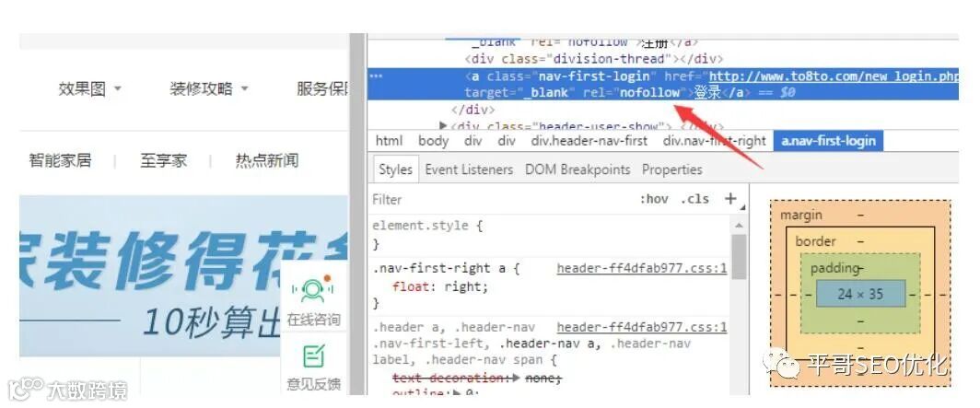Screen dimensions: 980x408
Task: Open the Properties tab
Action: tap(671, 169)
